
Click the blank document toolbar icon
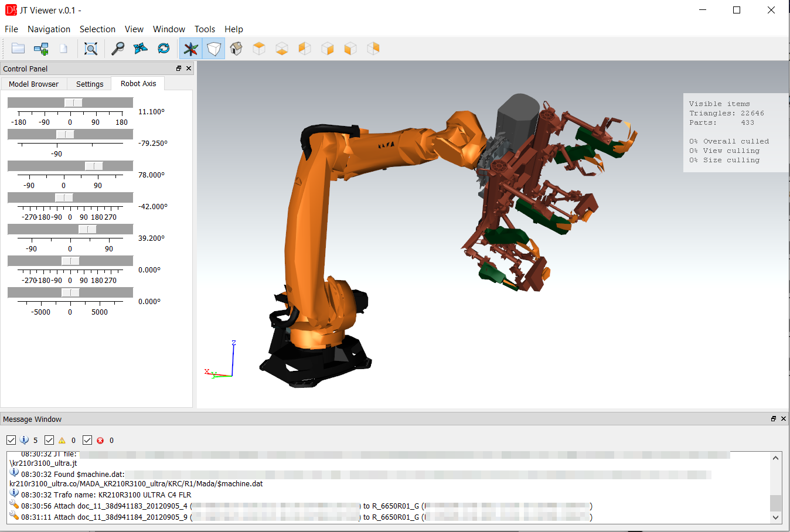[63, 49]
